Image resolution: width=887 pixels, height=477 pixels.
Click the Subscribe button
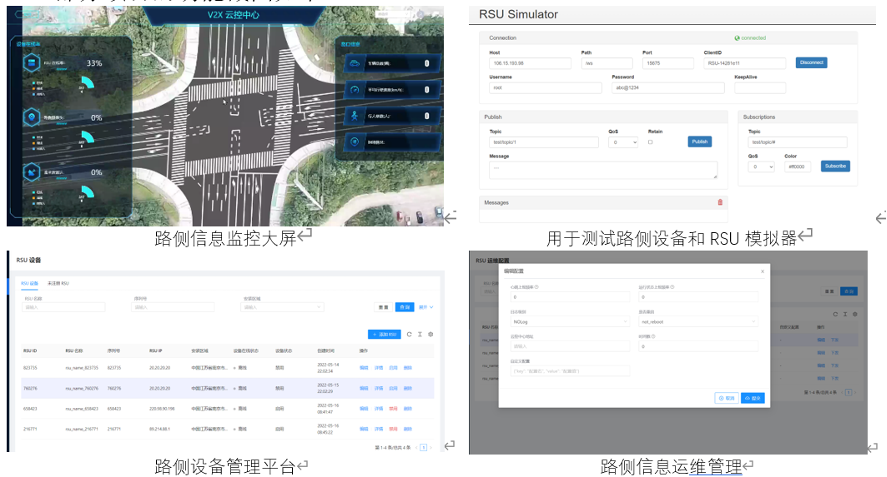(835, 166)
